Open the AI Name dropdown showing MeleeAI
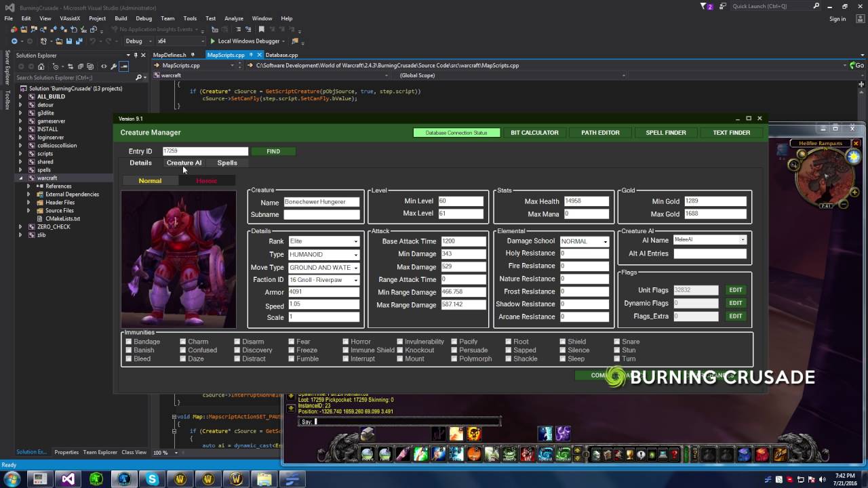Screen dimensions: 868x488 [709, 240]
